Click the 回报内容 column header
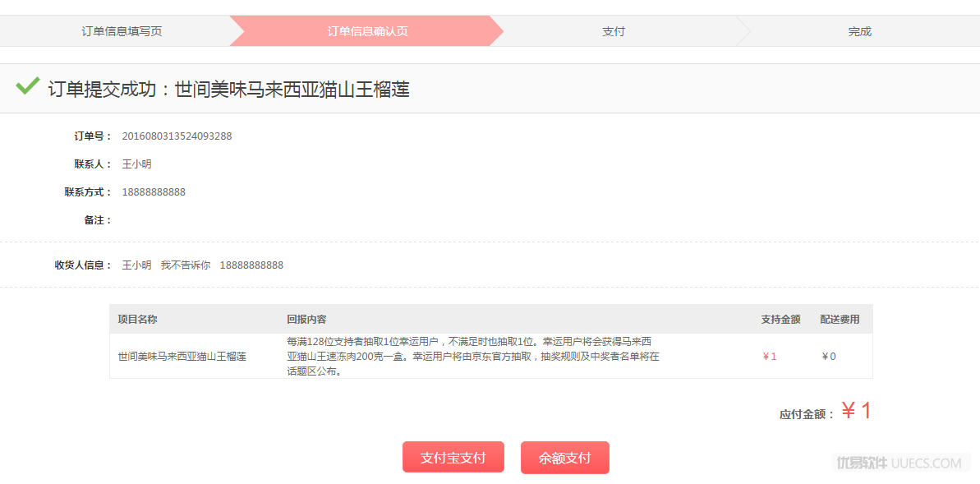The height and width of the screenshot is (484, 980). 306,319
